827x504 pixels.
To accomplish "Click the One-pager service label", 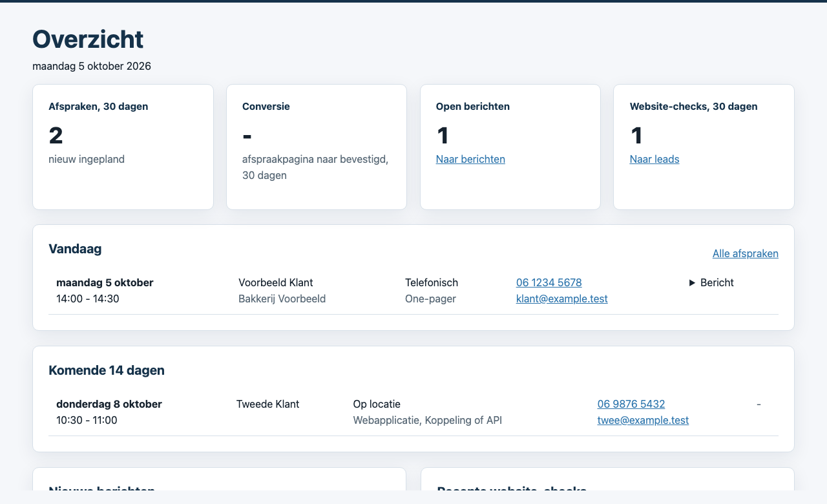I will pos(430,299).
